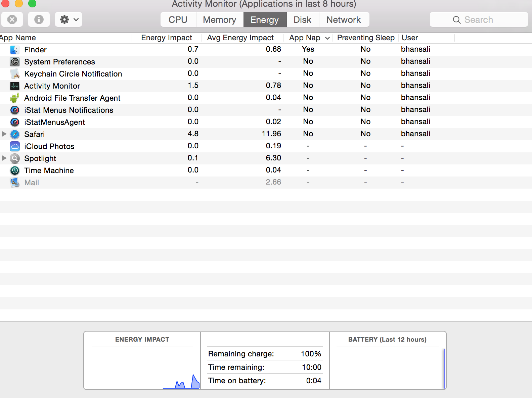Click the Android File Transfer Agent icon
This screenshot has width=532, height=398.
pos(15,98)
